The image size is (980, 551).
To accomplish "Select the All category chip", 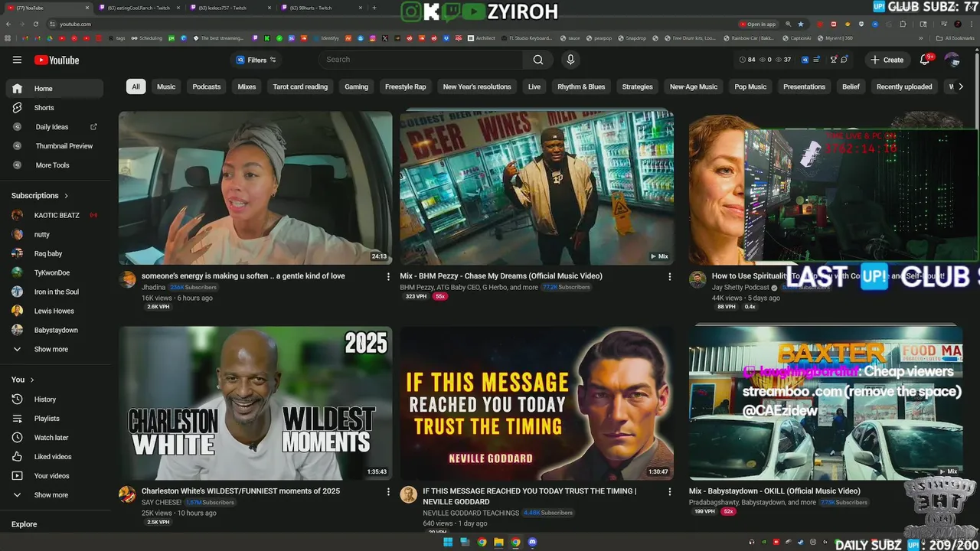I will click(136, 86).
